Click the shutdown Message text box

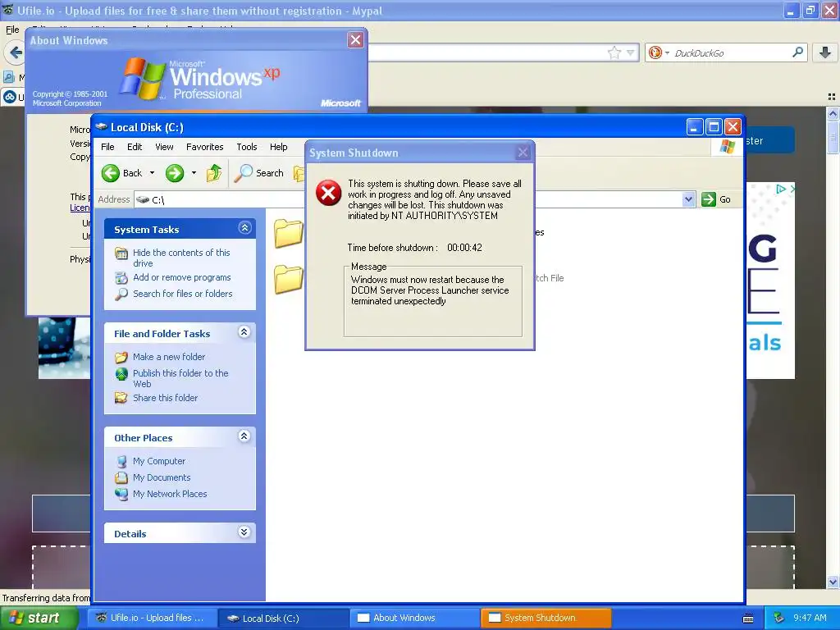click(x=433, y=302)
